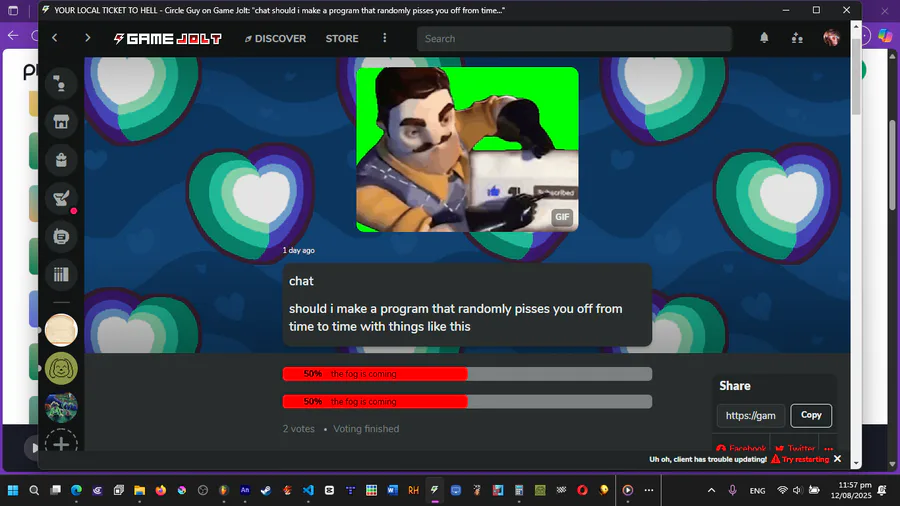Go forward with the client's forward arrow

[87, 38]
